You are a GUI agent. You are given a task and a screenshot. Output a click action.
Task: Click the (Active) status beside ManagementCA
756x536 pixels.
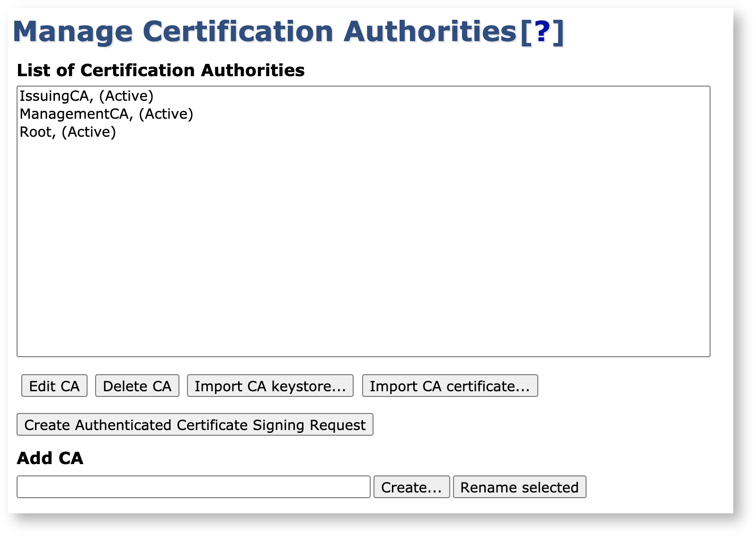(166, 114)
